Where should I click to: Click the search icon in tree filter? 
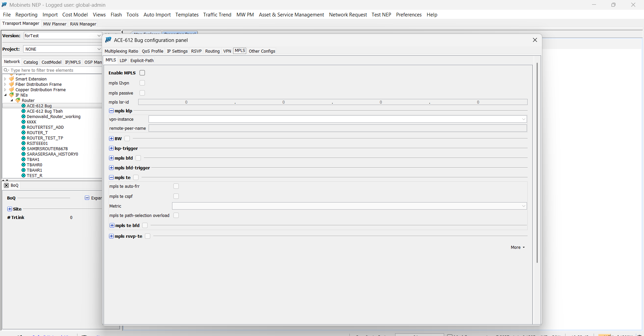point(6,70)
